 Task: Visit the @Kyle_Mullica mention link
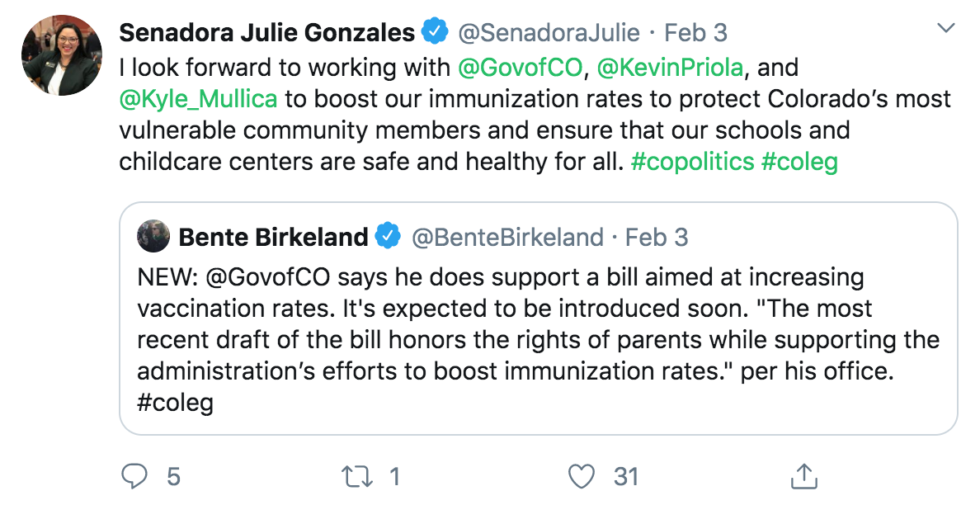[199, 97]
